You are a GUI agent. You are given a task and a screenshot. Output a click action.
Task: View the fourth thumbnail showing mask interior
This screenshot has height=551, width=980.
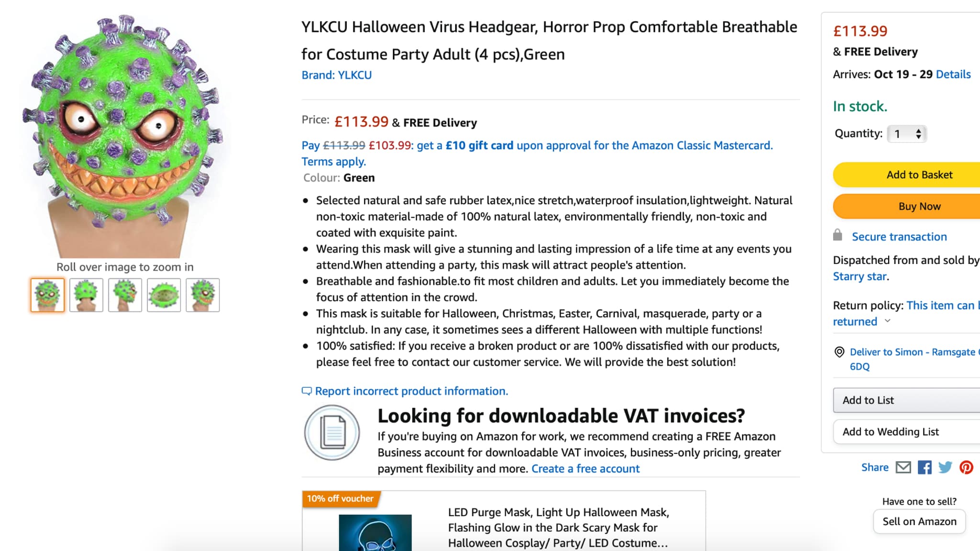pyautogui.click(x=164, y=295)
